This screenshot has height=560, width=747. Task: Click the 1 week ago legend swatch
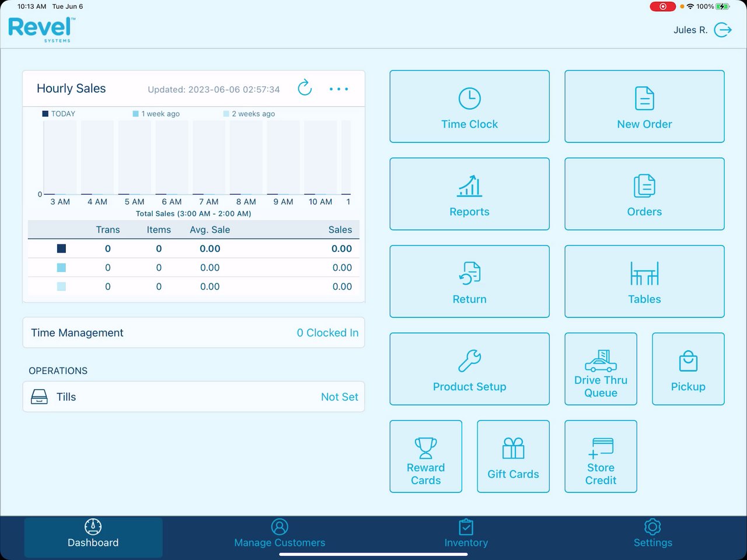coord(136,114)
